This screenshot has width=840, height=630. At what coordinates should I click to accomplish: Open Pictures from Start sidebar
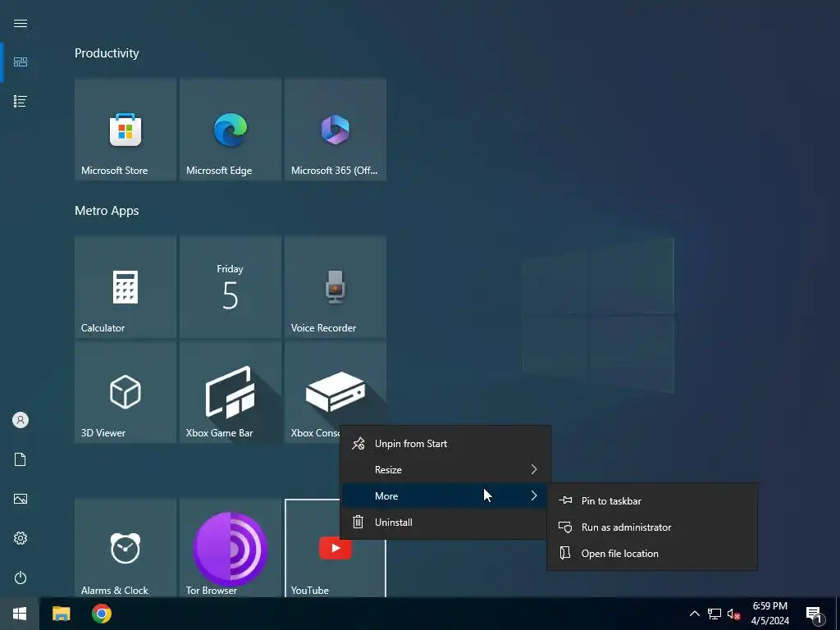click(x=21, y=499)
